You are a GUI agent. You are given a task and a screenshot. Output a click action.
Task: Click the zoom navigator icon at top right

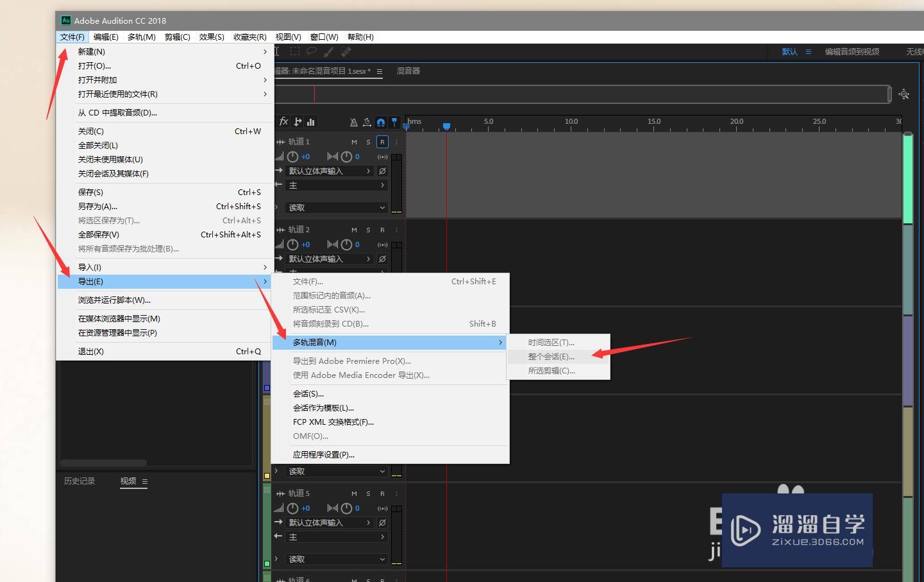point(904,94)
